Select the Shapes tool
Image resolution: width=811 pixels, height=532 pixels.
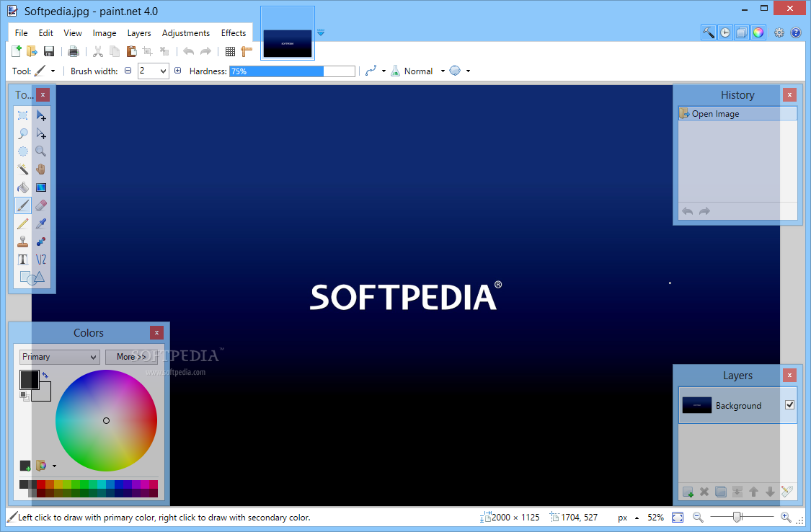(32, 278)
